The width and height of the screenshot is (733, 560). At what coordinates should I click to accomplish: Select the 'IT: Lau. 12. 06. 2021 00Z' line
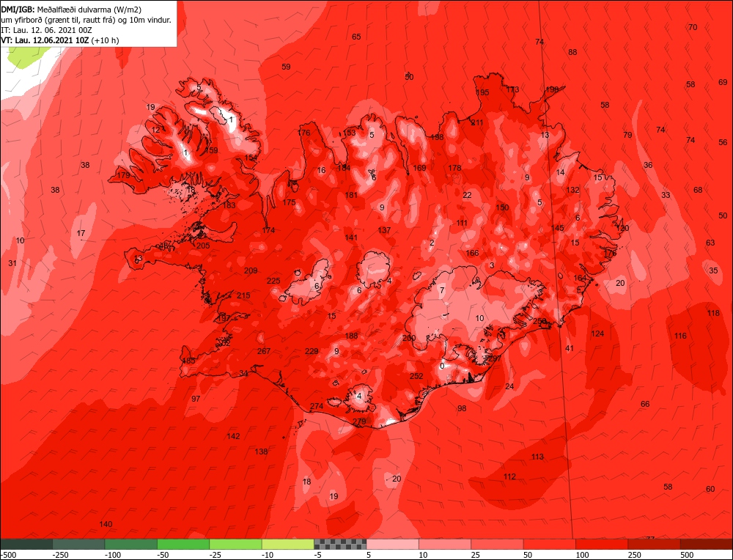[46, 30]
